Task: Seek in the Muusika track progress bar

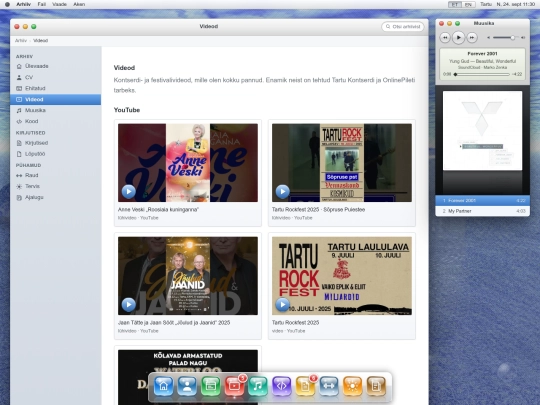Action: (x=482, y=74)
